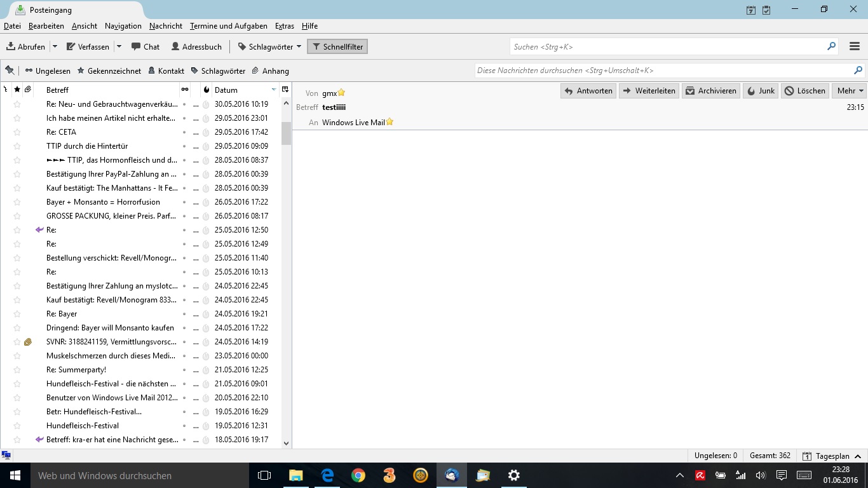Click the column picker icon in list header
868x488 pixels.
click(285, 90)
